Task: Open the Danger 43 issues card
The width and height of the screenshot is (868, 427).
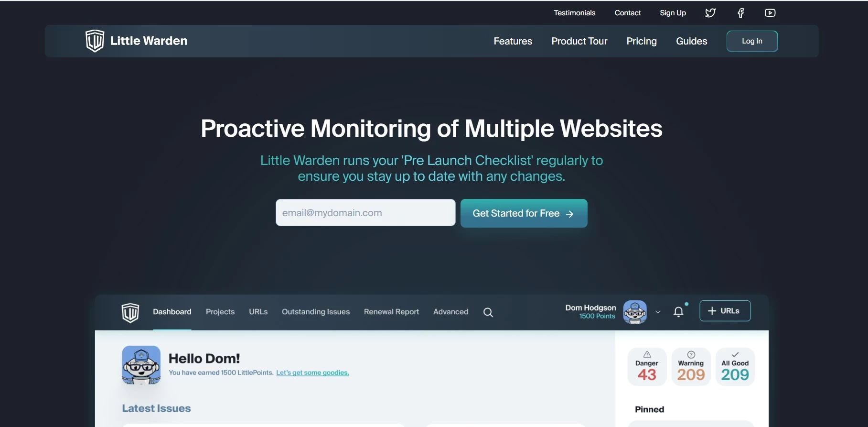Action: (647, 366)
